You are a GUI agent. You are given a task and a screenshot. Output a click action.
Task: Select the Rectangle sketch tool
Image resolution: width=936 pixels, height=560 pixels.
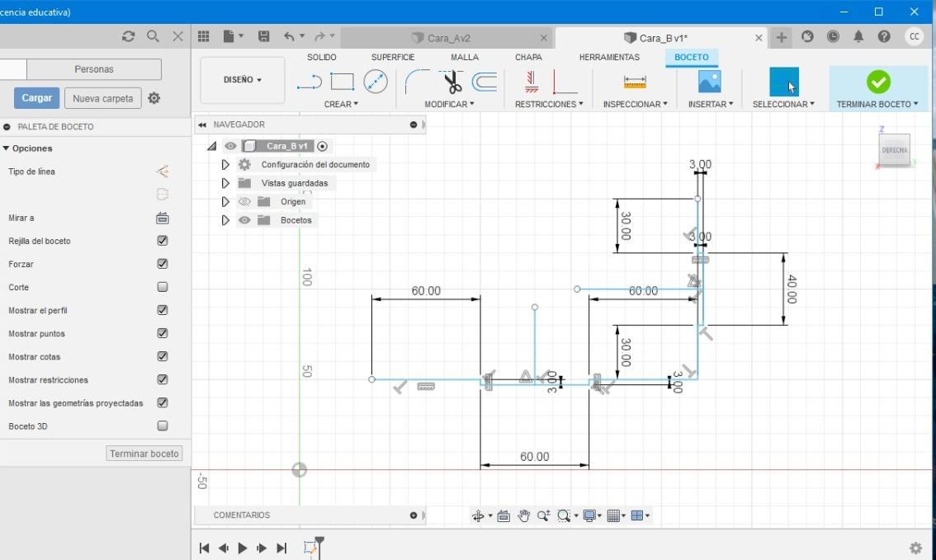(x=342, y=82)
